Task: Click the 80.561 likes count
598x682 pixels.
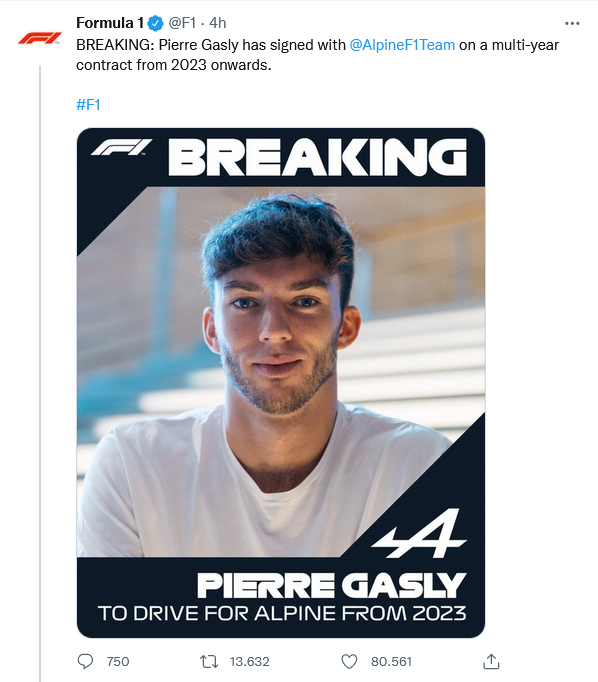Action: pos(391,662)
